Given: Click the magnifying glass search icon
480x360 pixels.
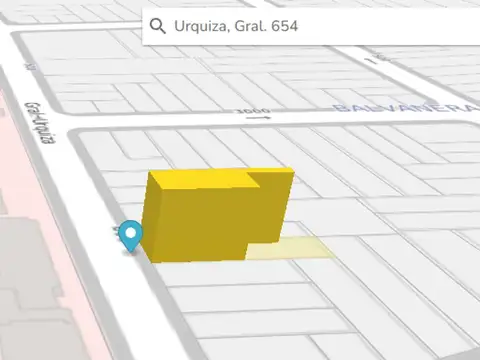Looking at the screenshot, I should point(158,26).
